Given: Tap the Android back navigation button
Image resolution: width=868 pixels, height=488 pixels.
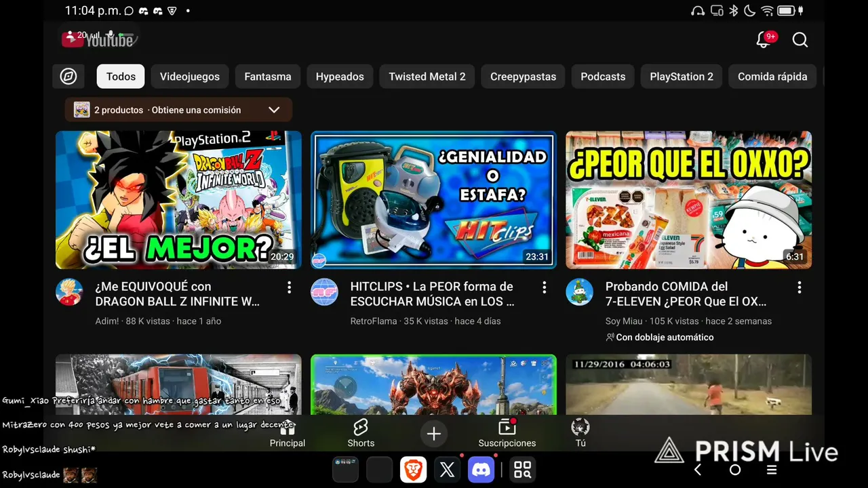Looking at the screenshot, I should click(x=698, y=470).
